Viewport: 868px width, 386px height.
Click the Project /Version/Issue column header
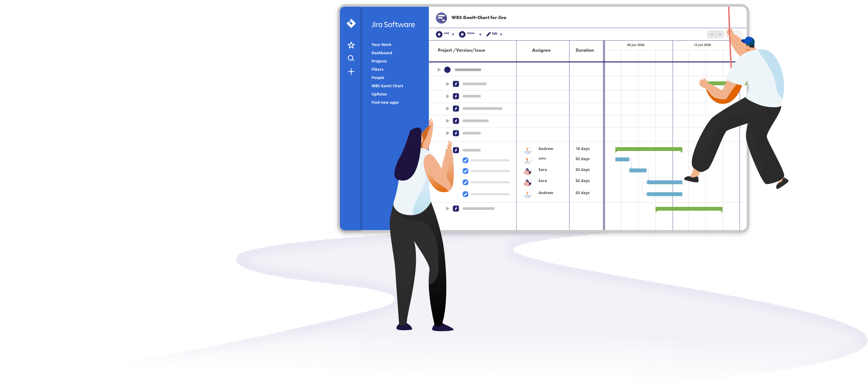coord(461,50)
